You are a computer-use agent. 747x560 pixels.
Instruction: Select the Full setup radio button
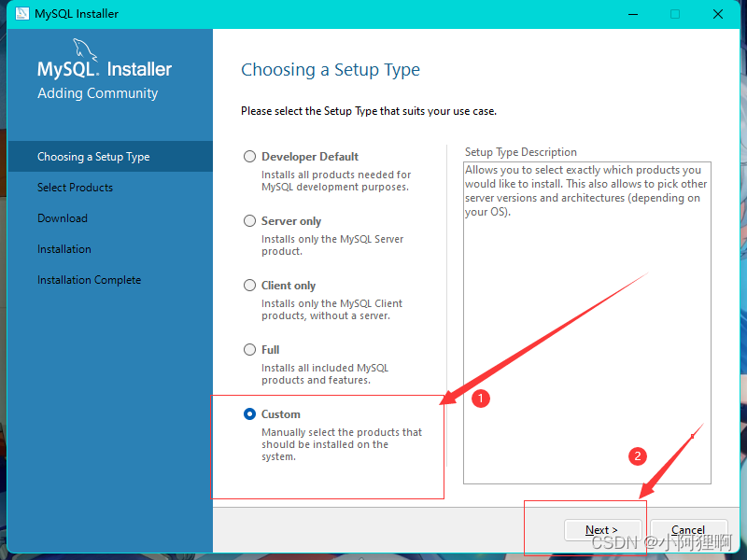point(249,349)
